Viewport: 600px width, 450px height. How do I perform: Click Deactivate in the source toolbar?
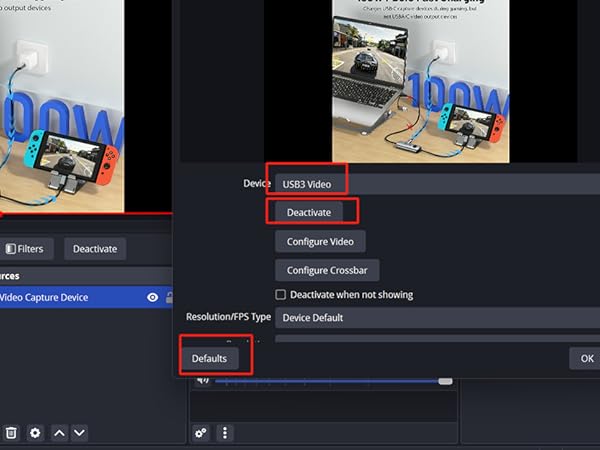tap(95, 249)
